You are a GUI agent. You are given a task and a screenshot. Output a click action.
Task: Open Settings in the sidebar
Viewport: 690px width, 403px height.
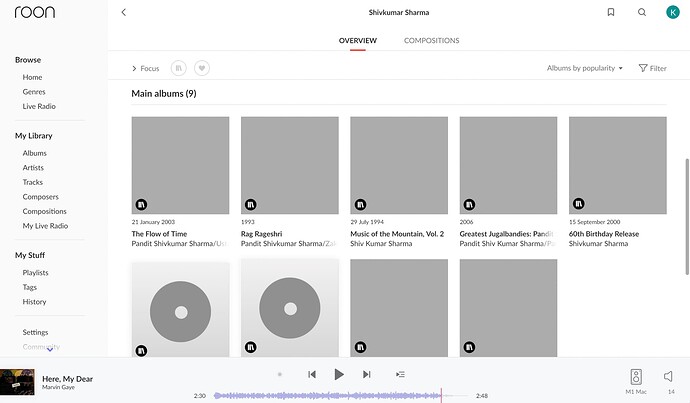point(35,332)
